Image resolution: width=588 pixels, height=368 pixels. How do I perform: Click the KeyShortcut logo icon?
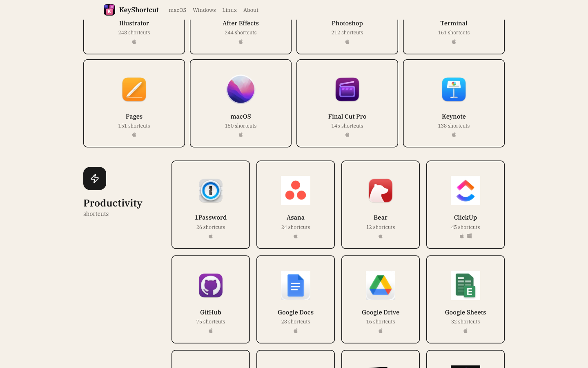(x=109, y=10)
